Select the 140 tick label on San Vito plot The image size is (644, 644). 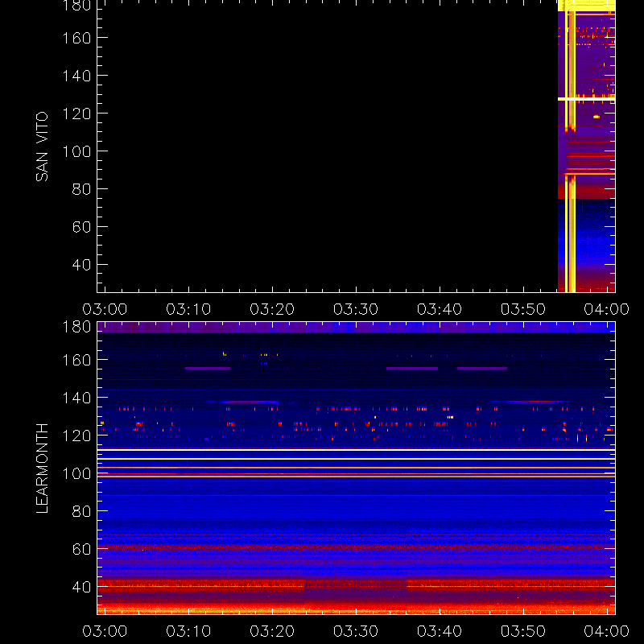pos(76,76)
